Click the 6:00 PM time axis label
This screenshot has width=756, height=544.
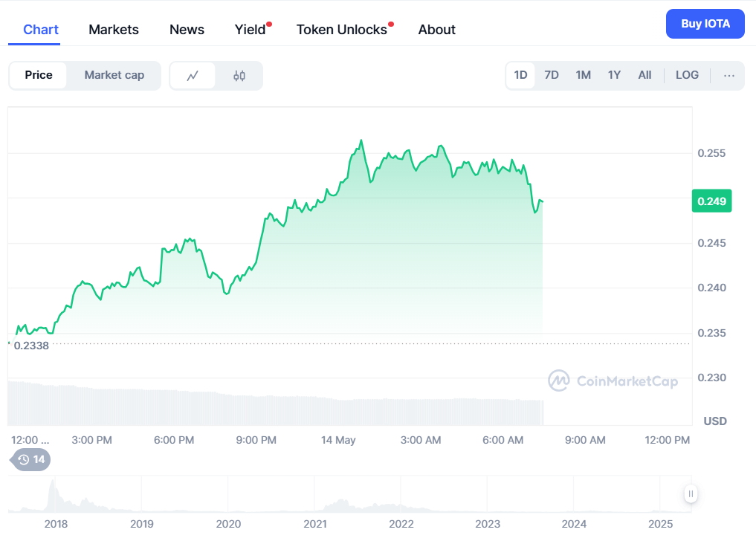(174, 440)
